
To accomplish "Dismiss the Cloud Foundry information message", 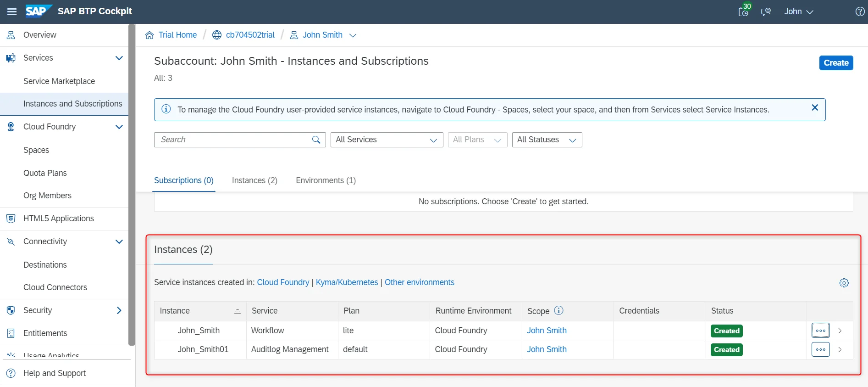I will pos(815,107).
